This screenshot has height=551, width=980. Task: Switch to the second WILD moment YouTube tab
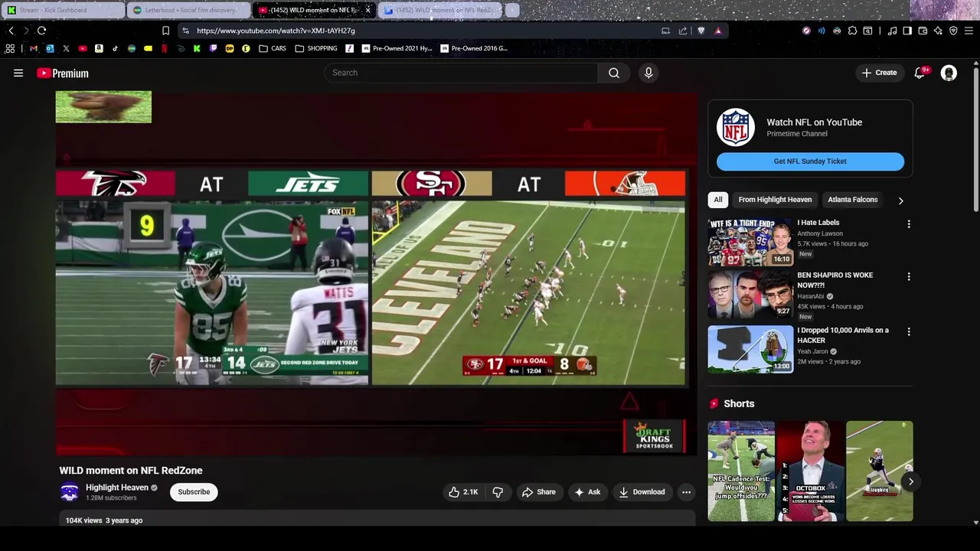(x=441, y=10)
